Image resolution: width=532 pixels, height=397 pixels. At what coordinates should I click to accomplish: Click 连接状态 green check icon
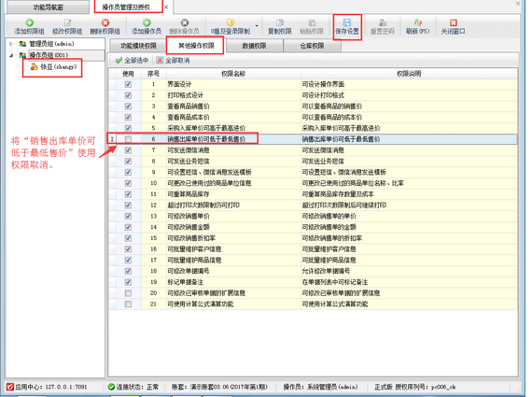(111, 387)
